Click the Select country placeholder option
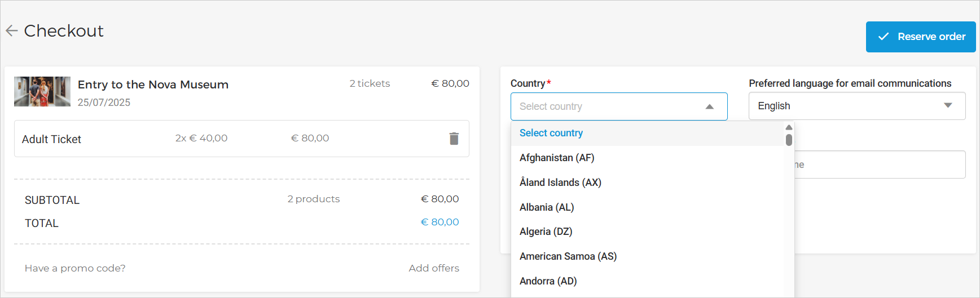This screenshot has width=980, height=298. pyautogui.click(x=551, y=133)
